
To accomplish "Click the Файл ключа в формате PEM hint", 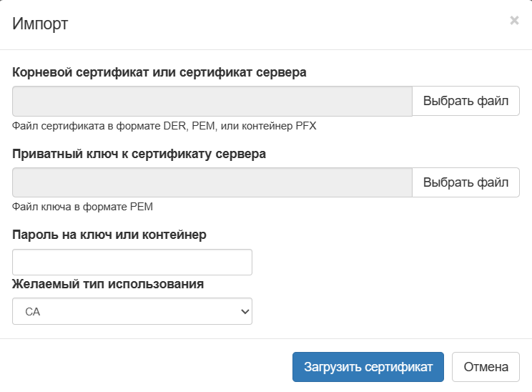I will pos(83,207).
